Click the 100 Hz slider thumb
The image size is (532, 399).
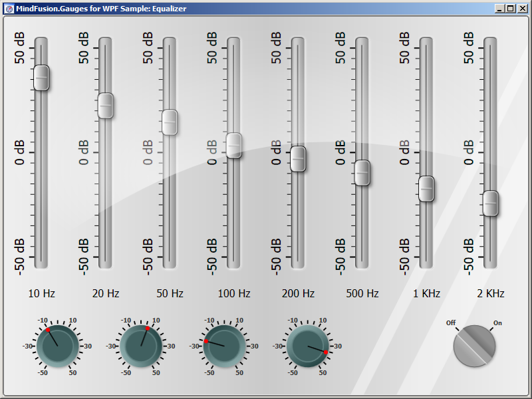(x=234, y=145)
